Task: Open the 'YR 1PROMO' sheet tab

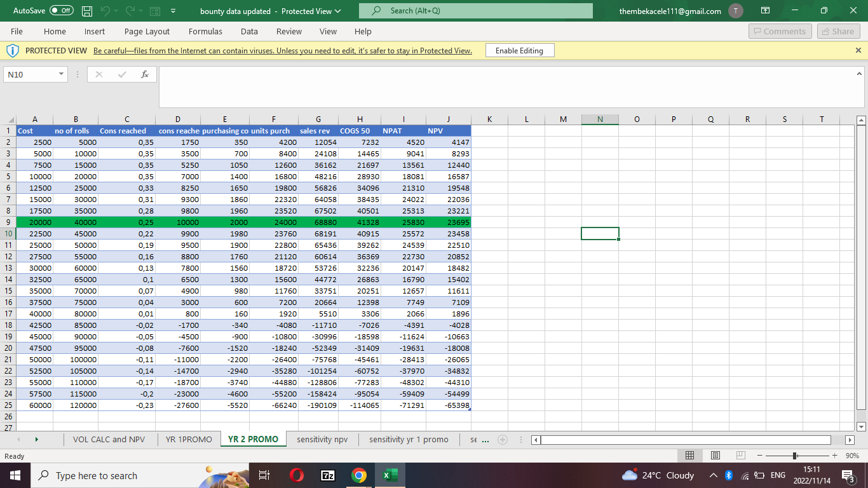Action: (189, 439)
